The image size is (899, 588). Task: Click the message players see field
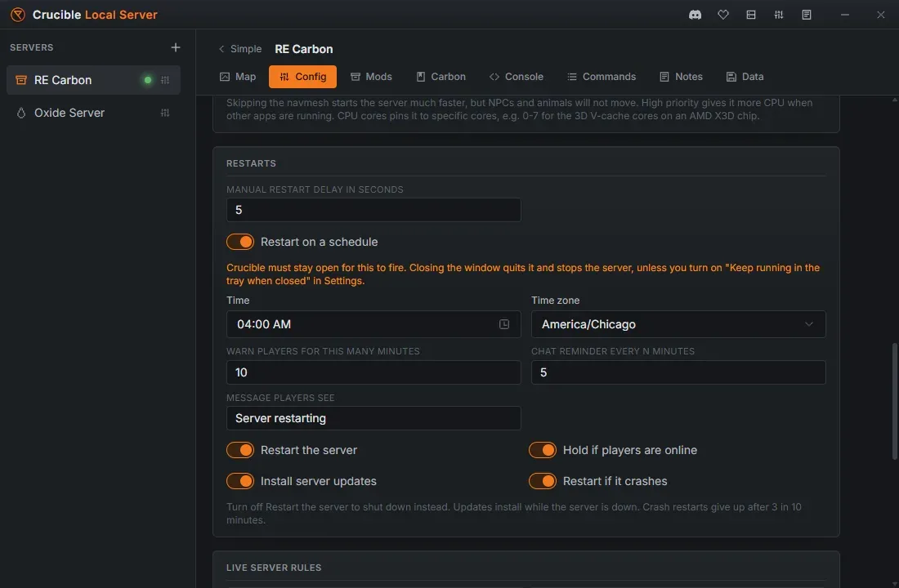pos(373,418)
